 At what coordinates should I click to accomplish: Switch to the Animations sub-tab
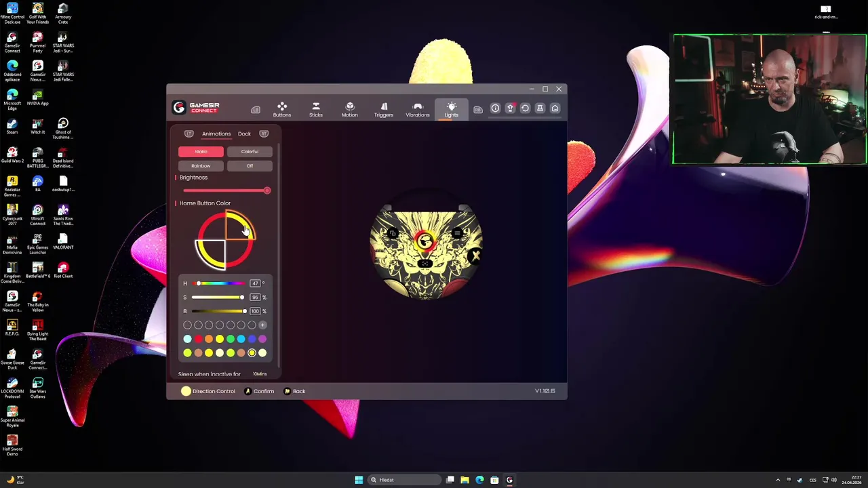point(216,134)
